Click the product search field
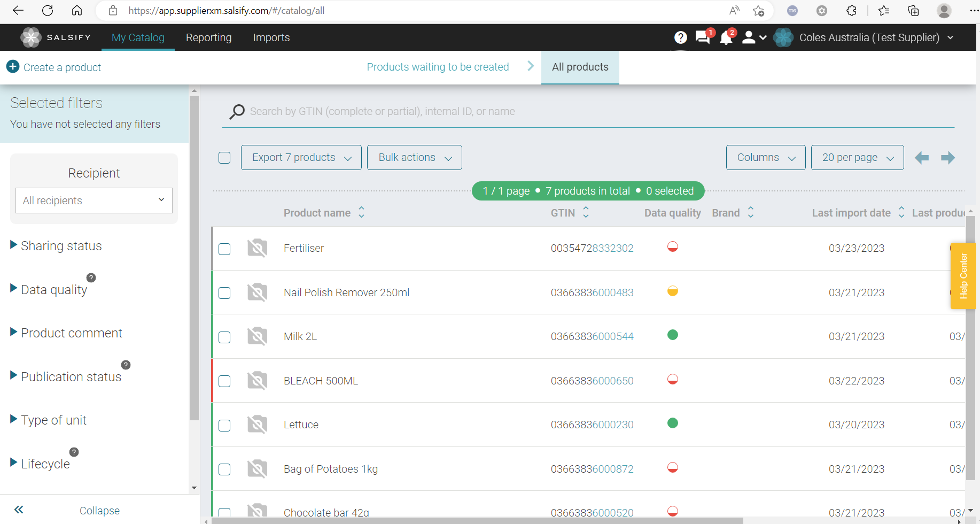The image size is (980, 524). tap(588, 111)
